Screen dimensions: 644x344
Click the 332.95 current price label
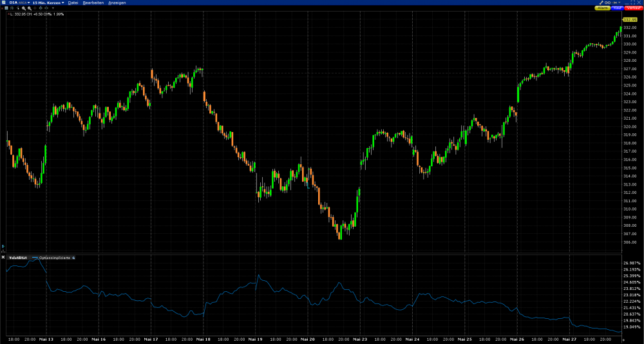click(629, 20)
